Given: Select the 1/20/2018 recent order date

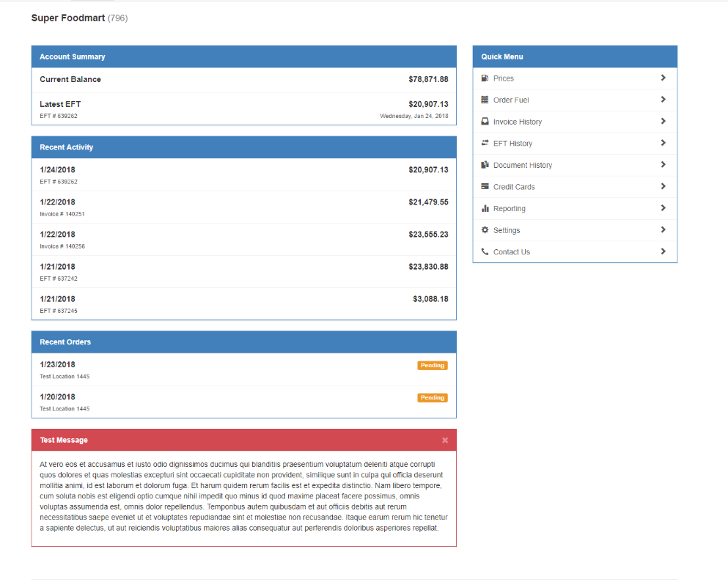Looking at the screenshot, I should tap(57, 397).
